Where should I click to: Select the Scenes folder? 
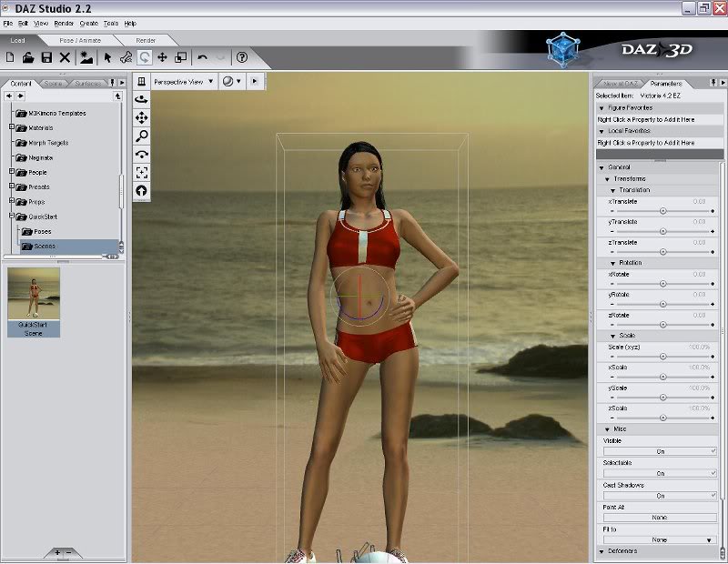coord(44,247)
